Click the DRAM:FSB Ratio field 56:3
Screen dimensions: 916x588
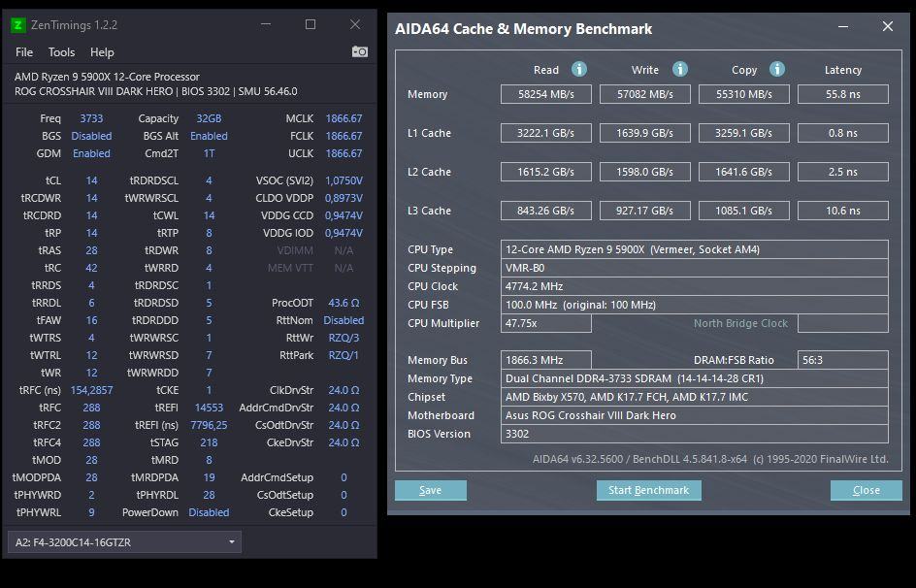click(843, 360)
